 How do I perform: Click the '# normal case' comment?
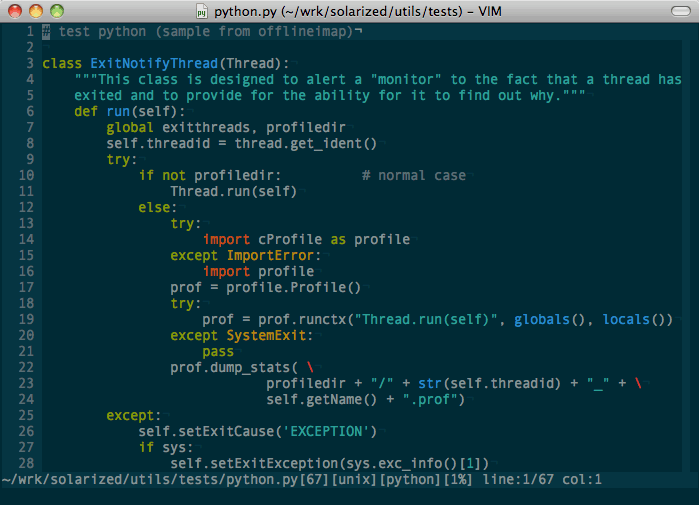coord(413,175)
